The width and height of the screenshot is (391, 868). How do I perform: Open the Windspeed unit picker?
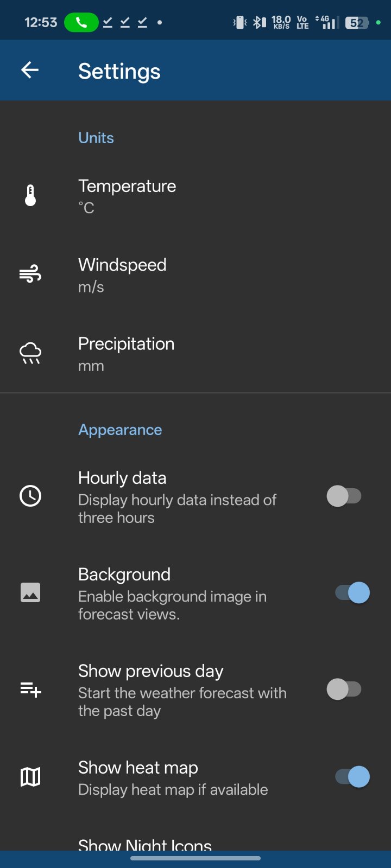tap(123, 275)
